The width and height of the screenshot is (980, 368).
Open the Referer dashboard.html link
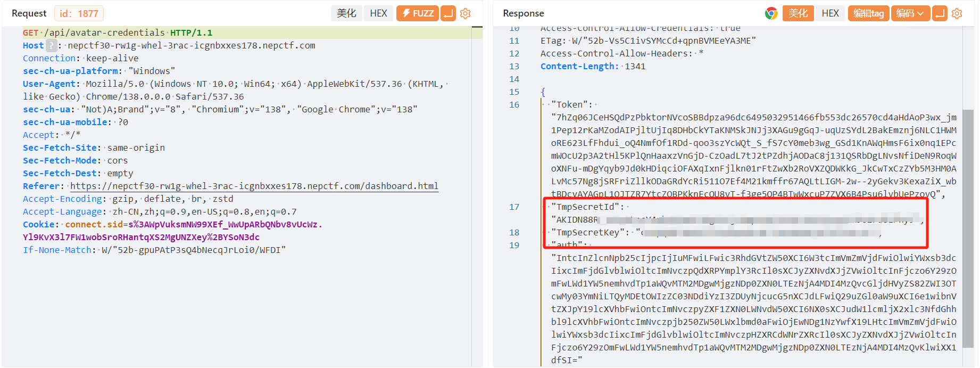coord(254,186)
